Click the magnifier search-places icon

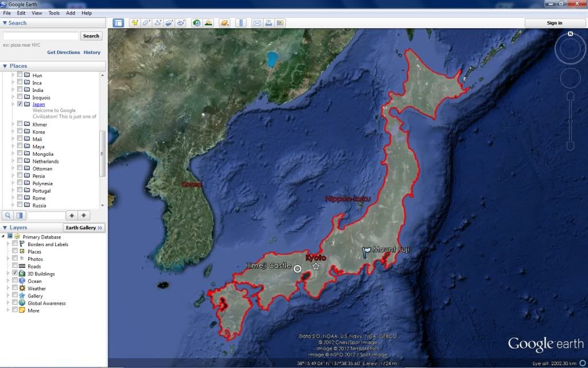[x=7, y=216]
